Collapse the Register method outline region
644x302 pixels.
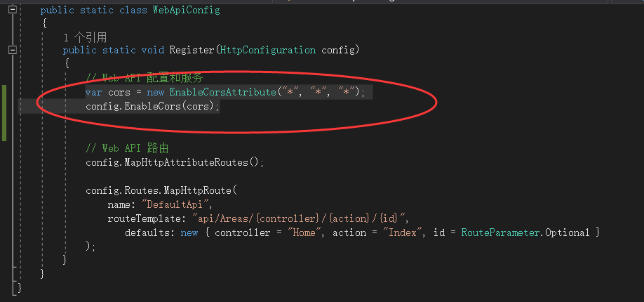click(12, 50)
